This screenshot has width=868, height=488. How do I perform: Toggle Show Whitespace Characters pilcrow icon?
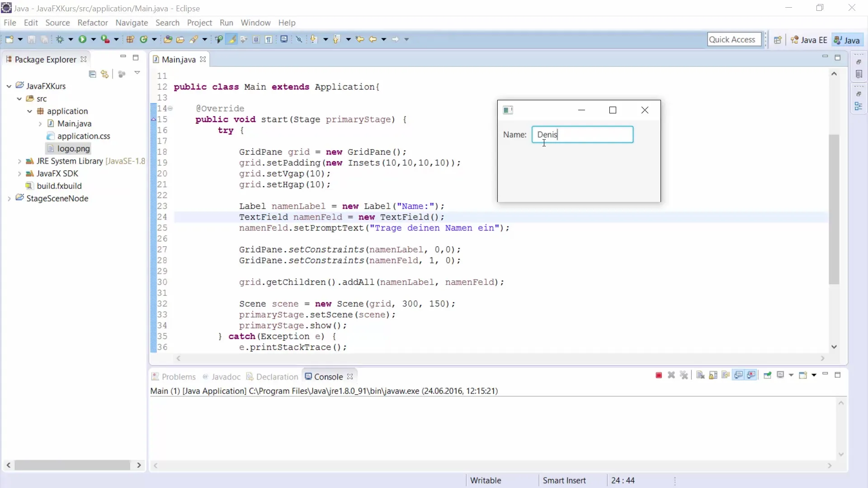[x=269, y=39]
